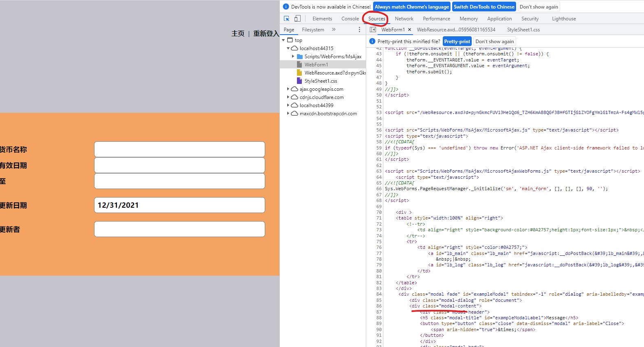This screenshot has width=644, height=347.
Task: Switch to the WebResource.axd editor tab
Action: [x=456, y=30]
